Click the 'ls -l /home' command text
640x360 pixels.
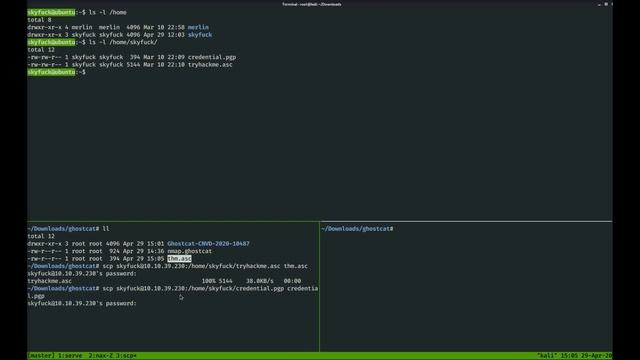(108, 12)
